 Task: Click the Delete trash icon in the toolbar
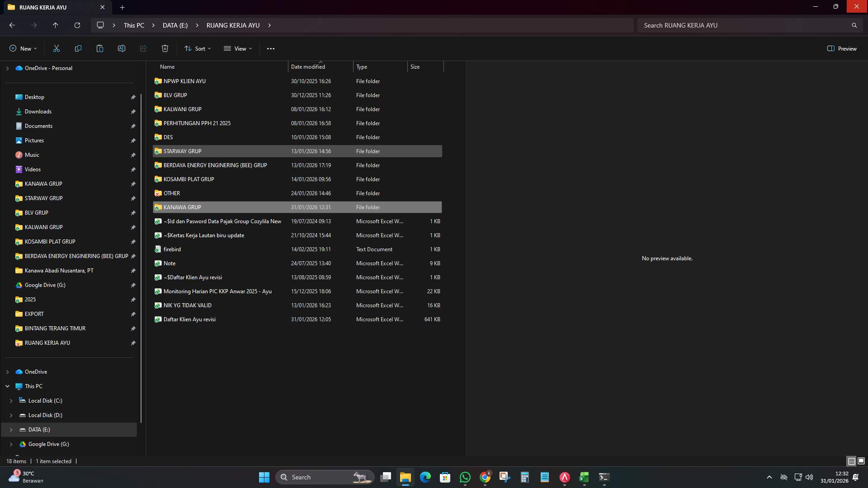(165, 48)
